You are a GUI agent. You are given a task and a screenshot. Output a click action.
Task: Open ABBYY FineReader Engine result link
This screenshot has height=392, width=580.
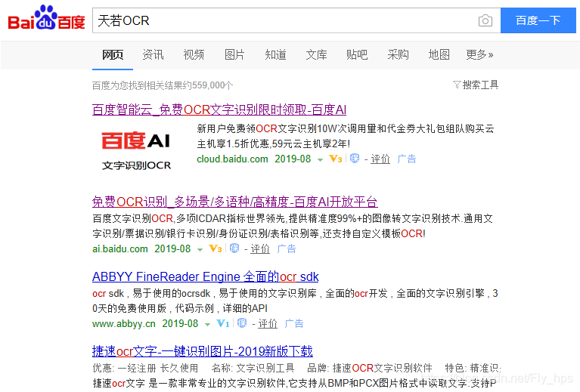(205, 276)
